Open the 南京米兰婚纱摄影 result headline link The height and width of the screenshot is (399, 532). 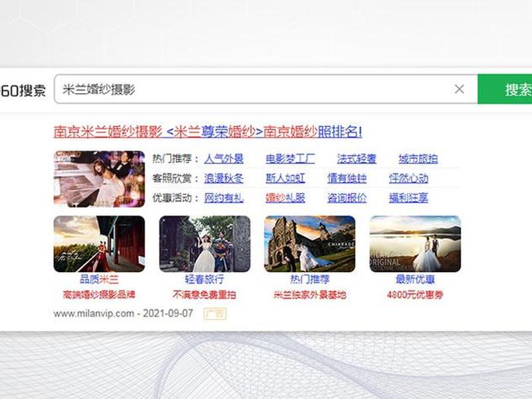coord(207,132)
